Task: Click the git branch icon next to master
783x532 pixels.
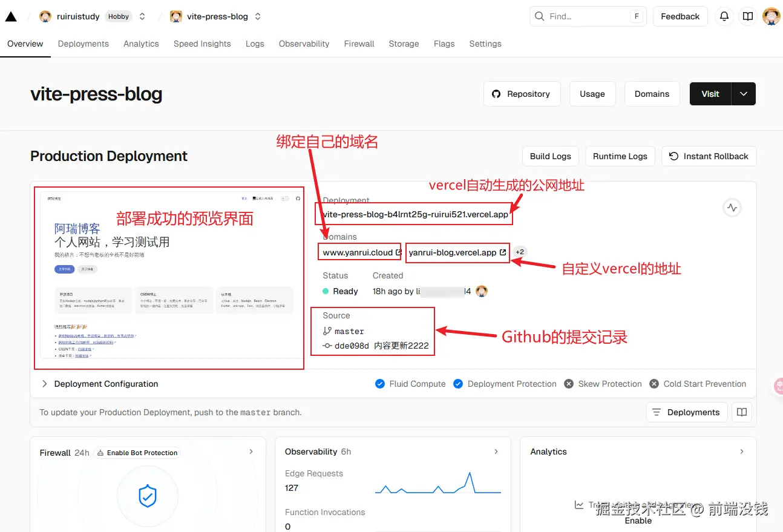Action: (327, 331)
